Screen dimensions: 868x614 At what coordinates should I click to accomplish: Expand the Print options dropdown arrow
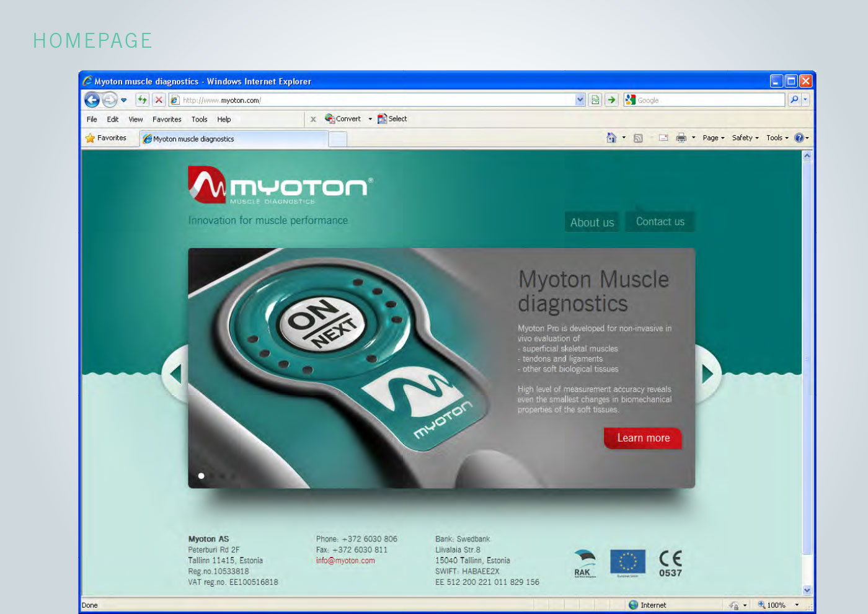[693, 138]
